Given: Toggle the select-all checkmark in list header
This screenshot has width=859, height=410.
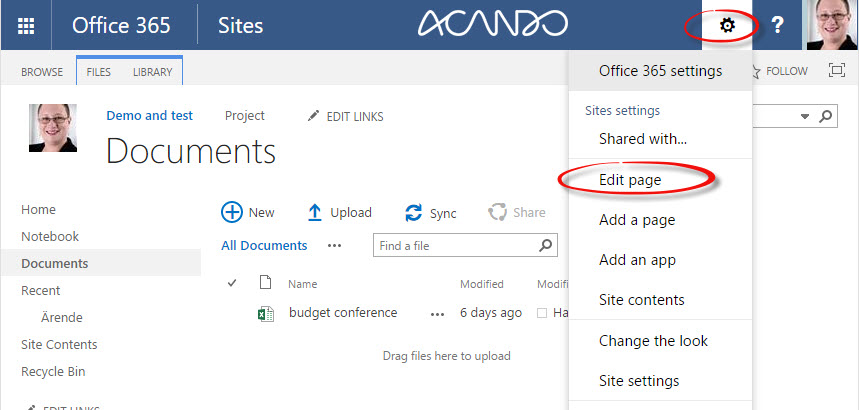Looking at the screenshot, I should click(x=232, y=284).
